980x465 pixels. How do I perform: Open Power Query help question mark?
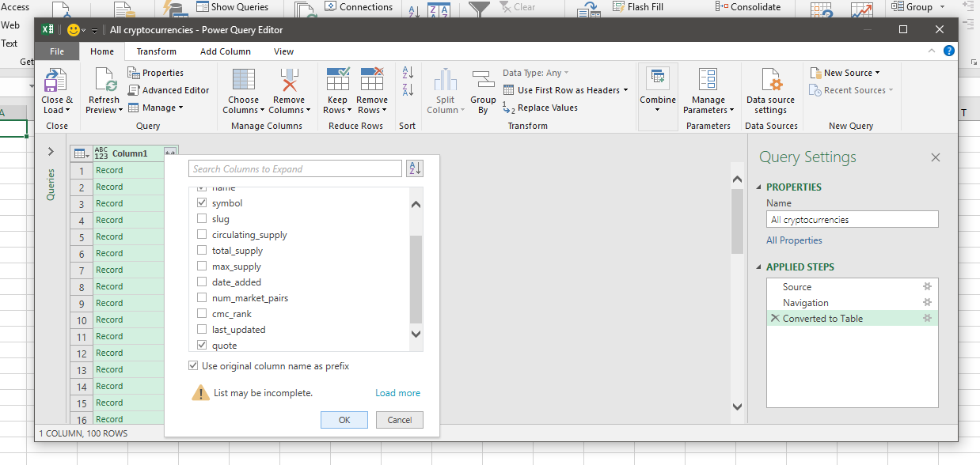949,51
